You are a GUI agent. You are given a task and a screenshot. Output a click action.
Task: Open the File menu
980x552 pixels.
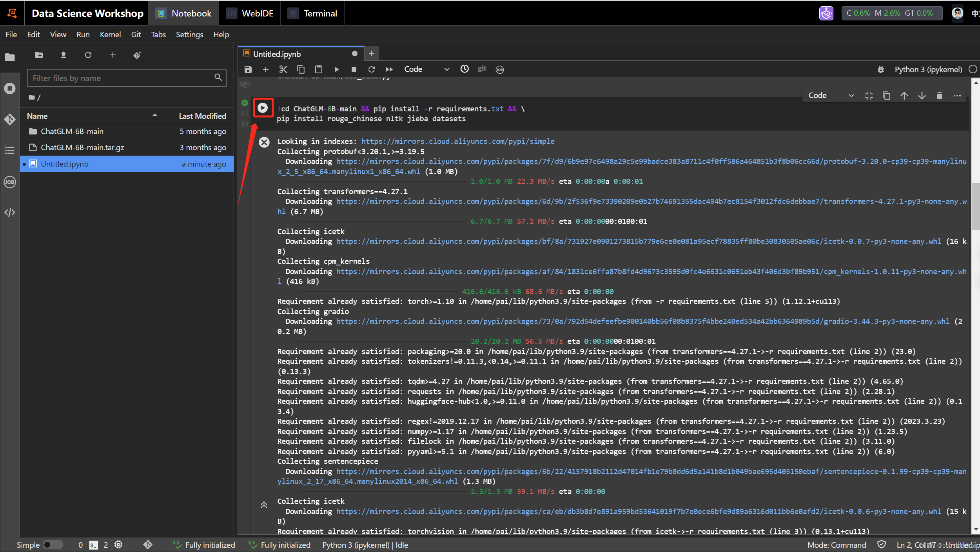[11, 34]
